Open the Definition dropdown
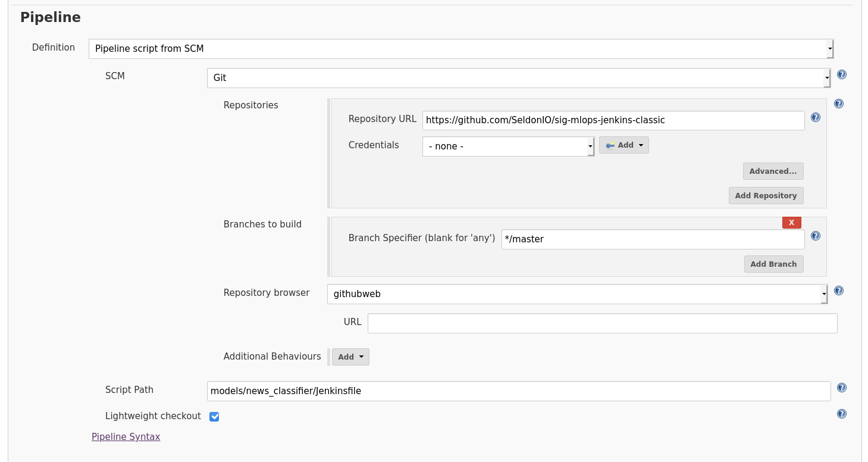The width and height of the screenshot is (868, 462). pyautogui.click(x=460, y=49)
